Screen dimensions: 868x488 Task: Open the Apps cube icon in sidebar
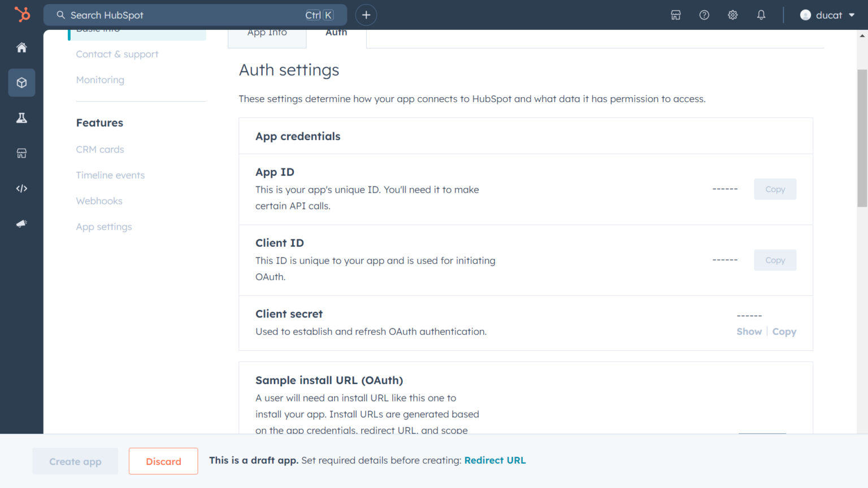pos(21,83)
